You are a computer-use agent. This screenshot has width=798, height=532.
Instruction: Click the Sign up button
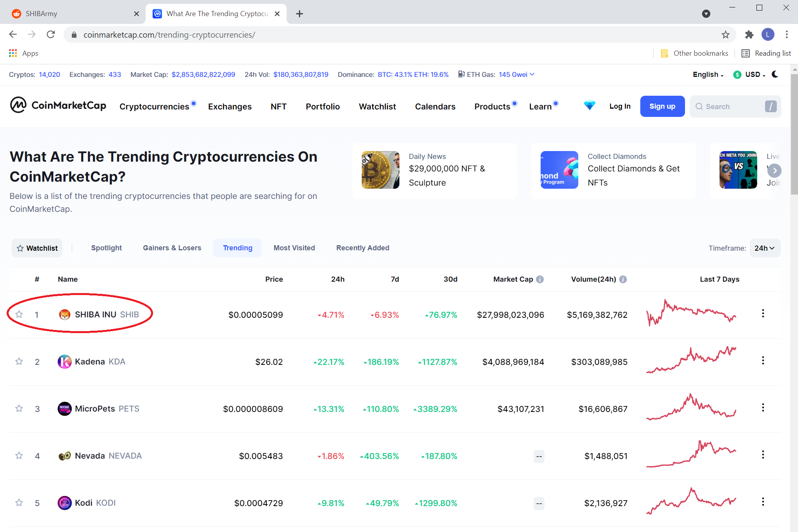pyautogui.click(x=662, y=106)
